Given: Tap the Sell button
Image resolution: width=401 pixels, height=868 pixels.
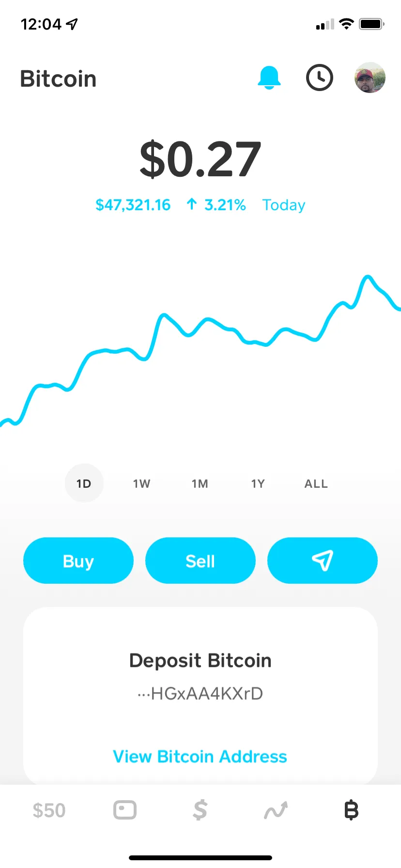Looking at the screenshot, I should (200, 560).
